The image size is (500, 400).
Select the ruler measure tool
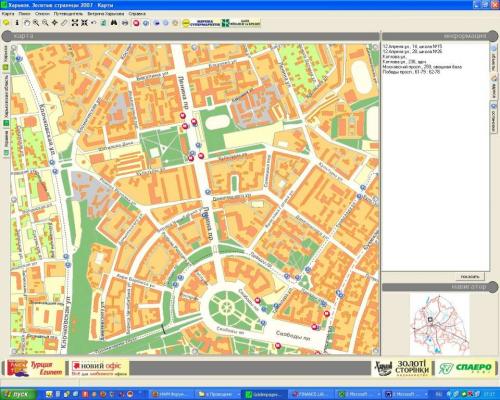tap(64, 23)
